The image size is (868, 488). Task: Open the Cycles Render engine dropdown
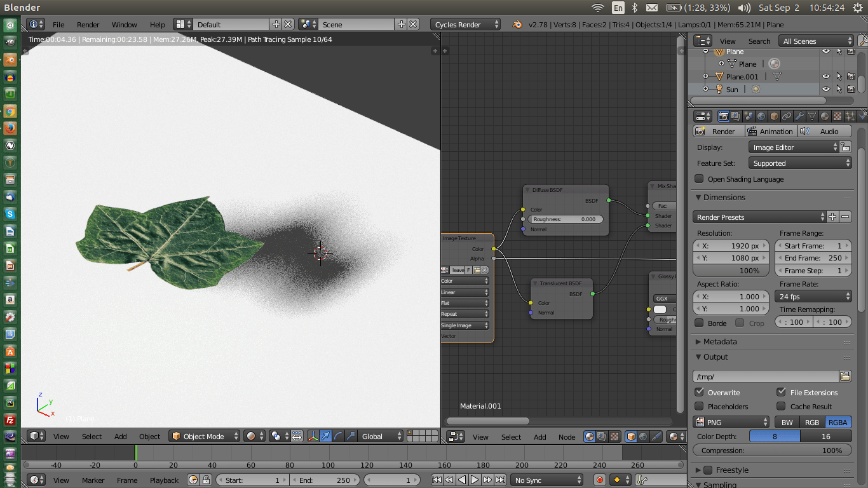[x=465, y=24]
